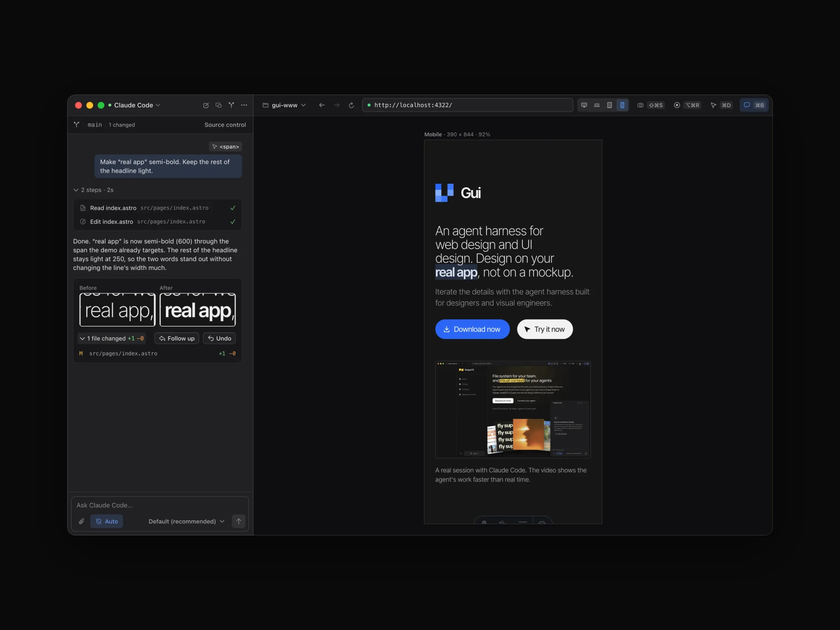Viewport: 840px width, 630px height.
Task: Click the user message about semi-bold
Action: point(168,166)
